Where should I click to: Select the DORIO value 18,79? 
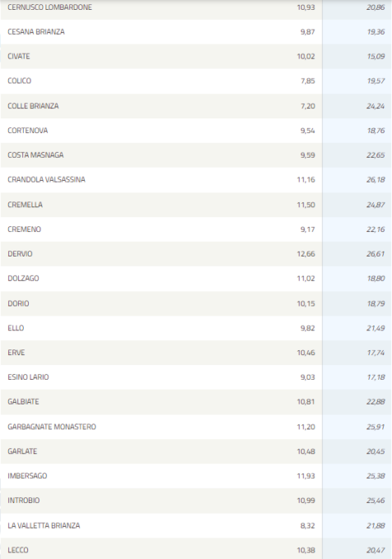pyautogui.click(x=376, y=303)
